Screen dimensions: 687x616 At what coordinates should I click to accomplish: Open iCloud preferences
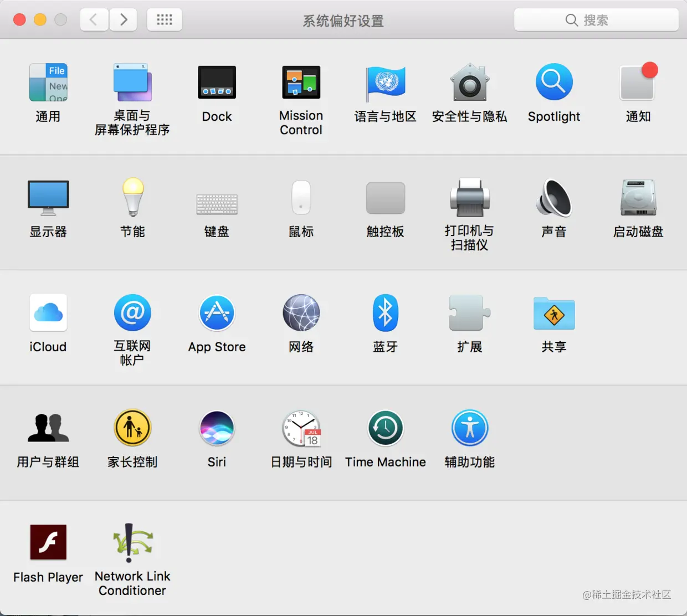48,313
